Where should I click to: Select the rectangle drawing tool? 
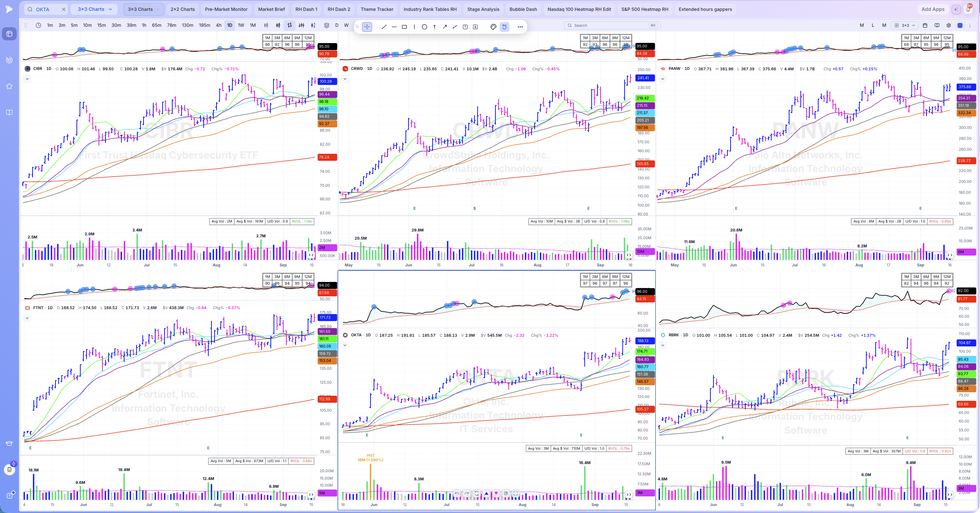[x=404, y=27]
